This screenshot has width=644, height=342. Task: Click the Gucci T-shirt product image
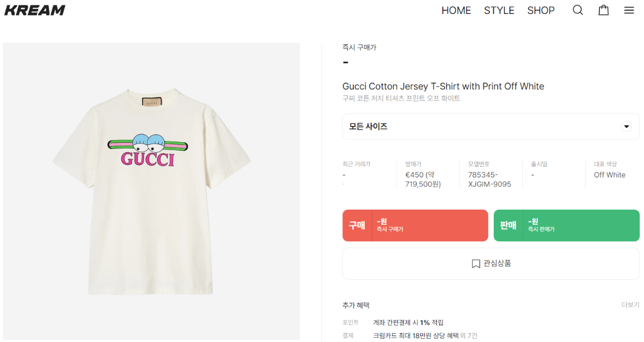[x=151, y=191]
